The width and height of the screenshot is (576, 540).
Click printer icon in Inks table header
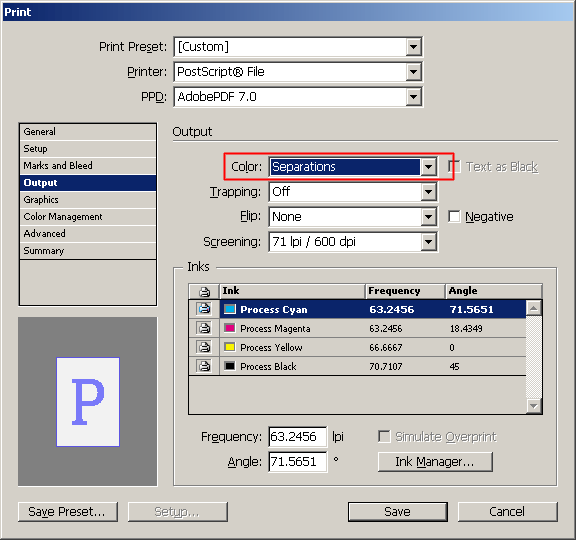pos(204,291)
